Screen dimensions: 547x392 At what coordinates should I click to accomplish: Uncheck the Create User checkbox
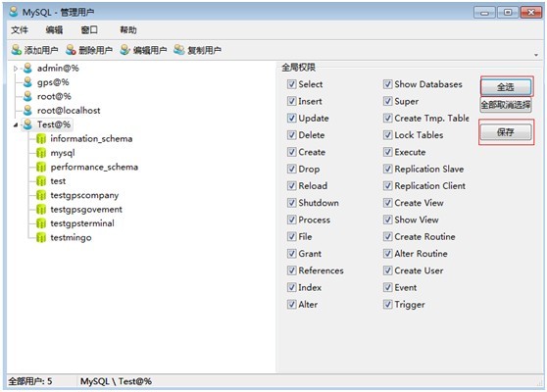click(387, 270)
